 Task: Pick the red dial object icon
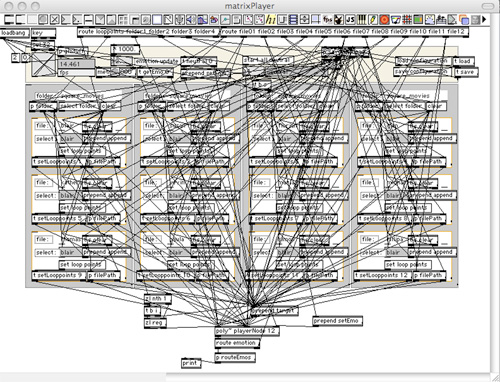coord(384,19)
